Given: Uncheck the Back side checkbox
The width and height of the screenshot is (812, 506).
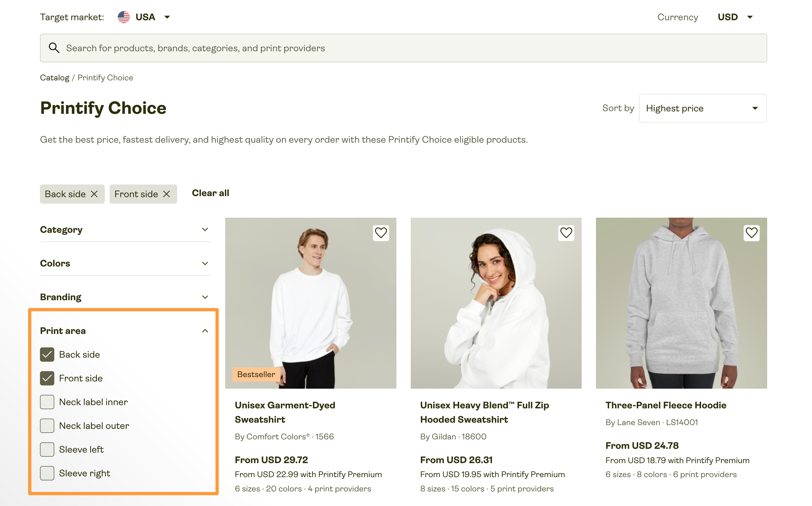Looking at the screenshot, I should tap(47, 354).
